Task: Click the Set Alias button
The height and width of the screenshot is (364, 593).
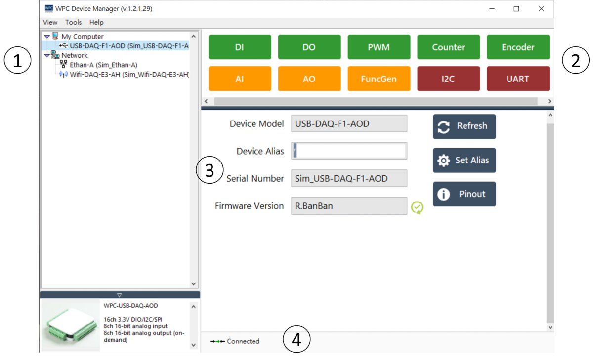Action: (x=465, y=161)
